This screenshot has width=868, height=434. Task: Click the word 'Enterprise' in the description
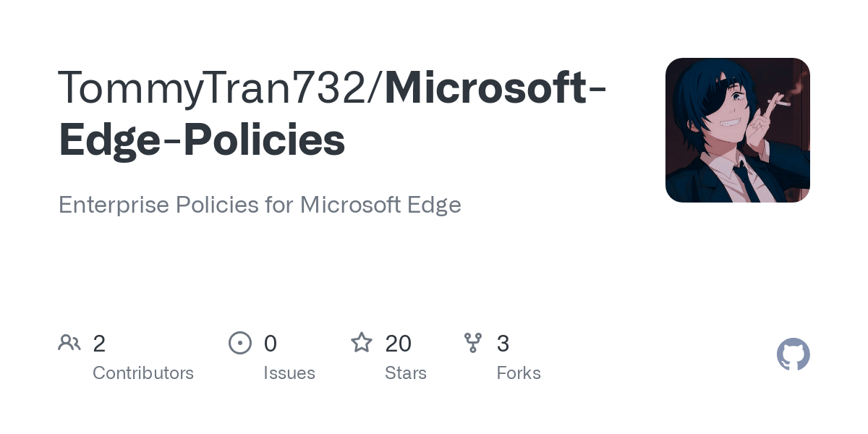tap(111, 205)
